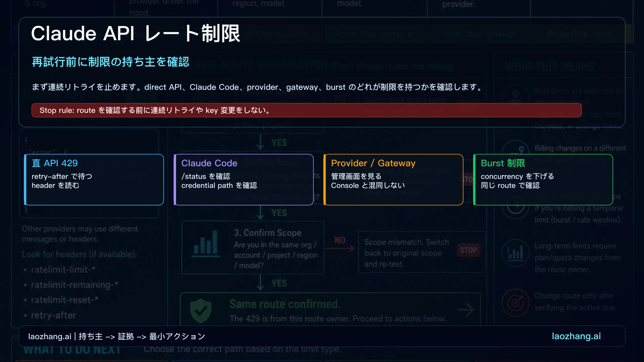Select the 直 API 429 card
The height and width of the screenshot is (362, 644).
click(94, 180)
